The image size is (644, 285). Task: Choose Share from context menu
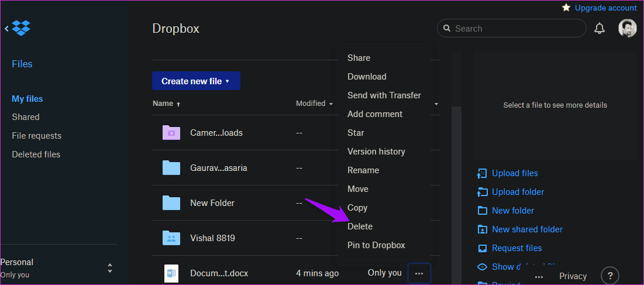click(x=359, y=58)
